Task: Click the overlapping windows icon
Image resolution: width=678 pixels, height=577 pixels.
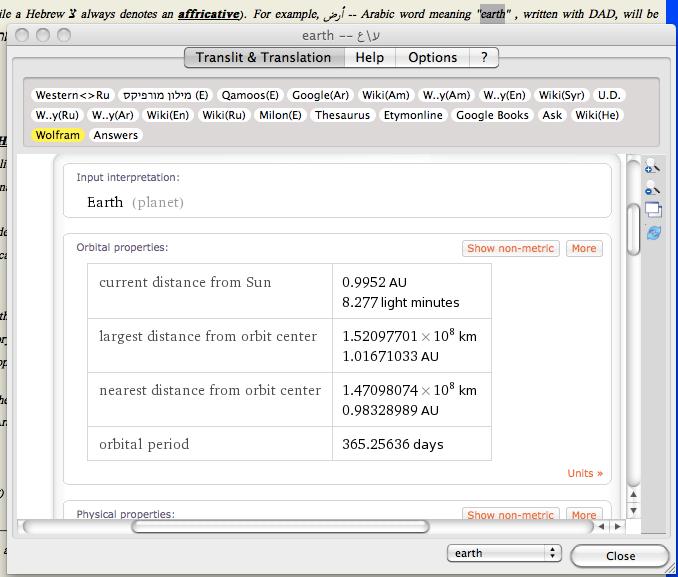Action: pyautogui.click(x=652, y=210)
